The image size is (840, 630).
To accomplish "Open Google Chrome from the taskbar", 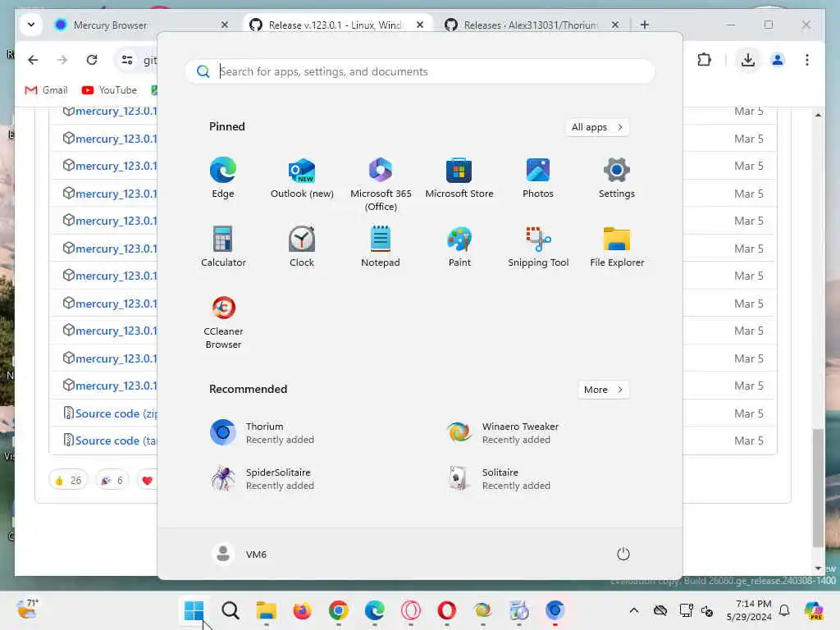I will pyautogui.click(x=339, y=610).
